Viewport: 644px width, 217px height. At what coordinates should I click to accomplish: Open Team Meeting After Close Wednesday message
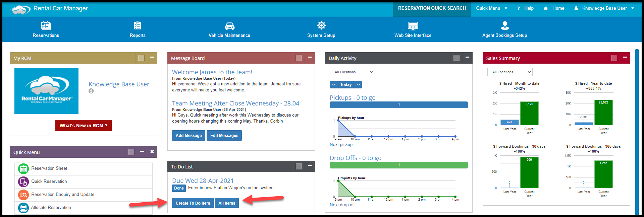click(235, 103)
